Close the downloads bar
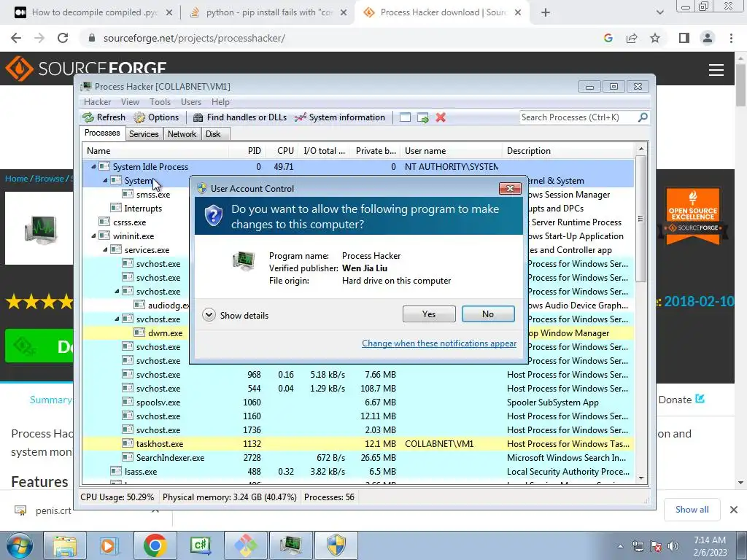Screen dimensions: 747x560 [x=734, y=510]
